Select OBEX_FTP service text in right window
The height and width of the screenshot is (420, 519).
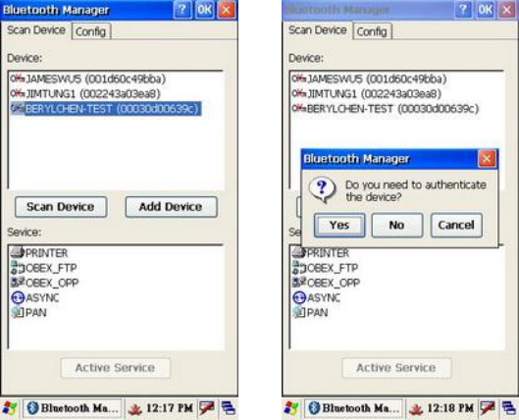[x=333, y=268]
